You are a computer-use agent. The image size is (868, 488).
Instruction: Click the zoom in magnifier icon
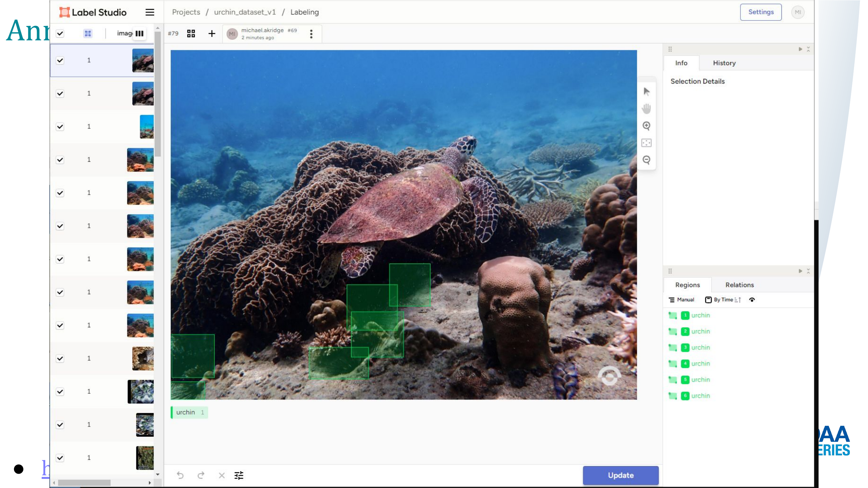click(646, 126)
